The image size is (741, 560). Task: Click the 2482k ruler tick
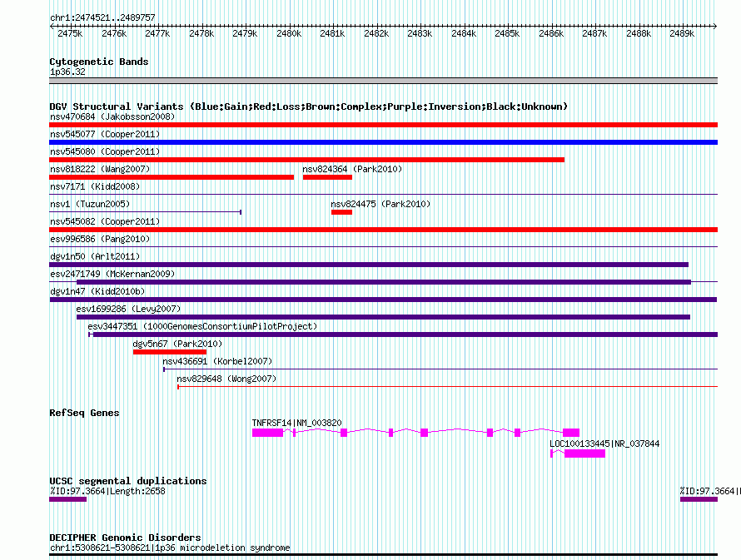tap(376, 33)
